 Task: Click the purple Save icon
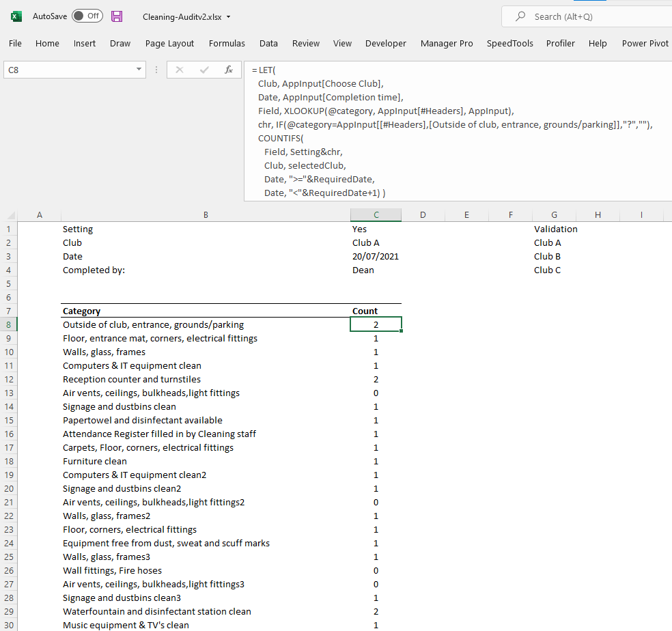tap(117, 16)
